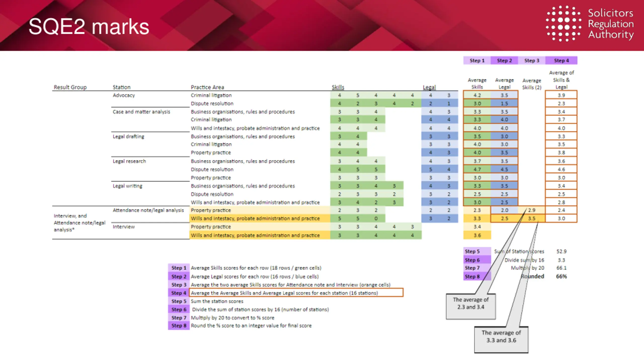Click the Step 1 header above Average Skills
644x362 pixels.
click(x=477, y=60)
